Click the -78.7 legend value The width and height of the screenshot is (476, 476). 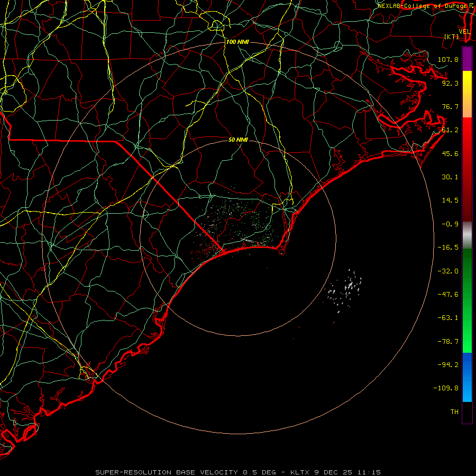448,342
